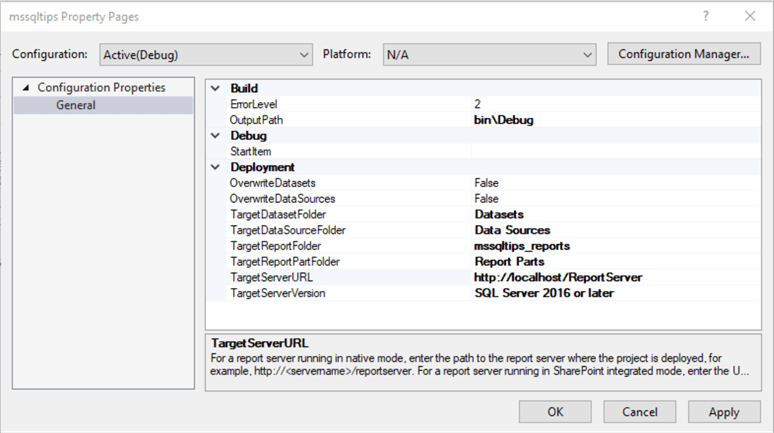Click the Apply button
Viewport: 774px width, 433px height.
pyautogui.click(x=723, y=412)
